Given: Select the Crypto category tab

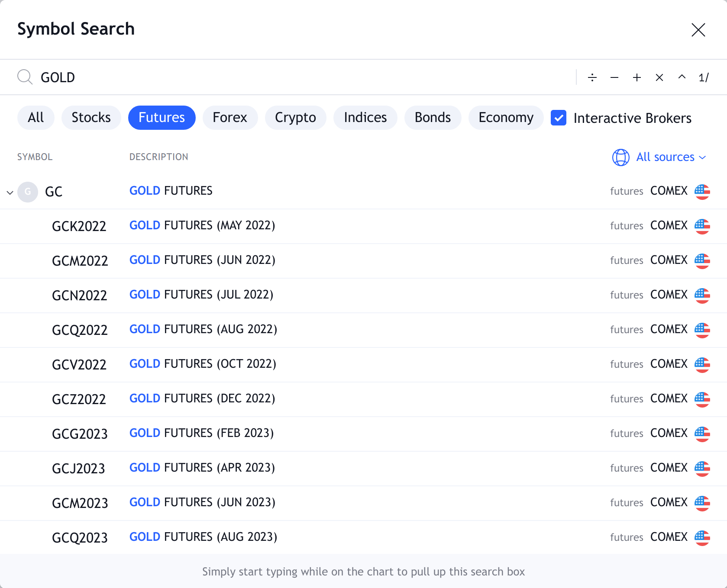Looking at the screenshot, I should [296, 118].
